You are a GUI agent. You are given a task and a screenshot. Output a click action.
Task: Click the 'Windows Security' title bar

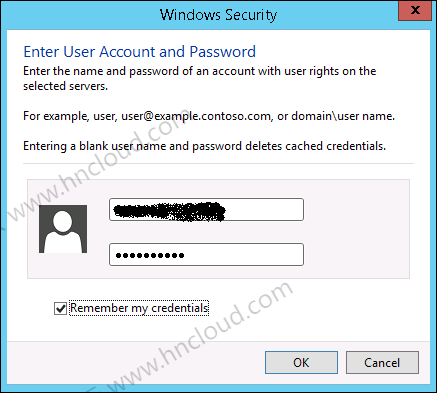(218, 15)
